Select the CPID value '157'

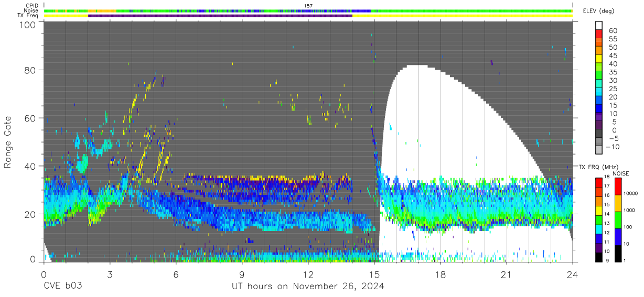pos(308,6)
